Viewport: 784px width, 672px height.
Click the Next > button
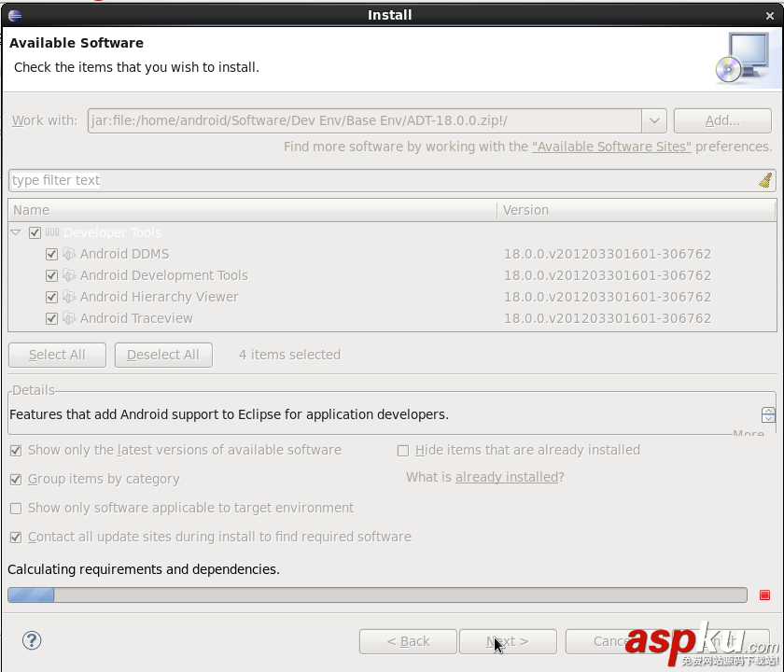click(x=508, y=641)
